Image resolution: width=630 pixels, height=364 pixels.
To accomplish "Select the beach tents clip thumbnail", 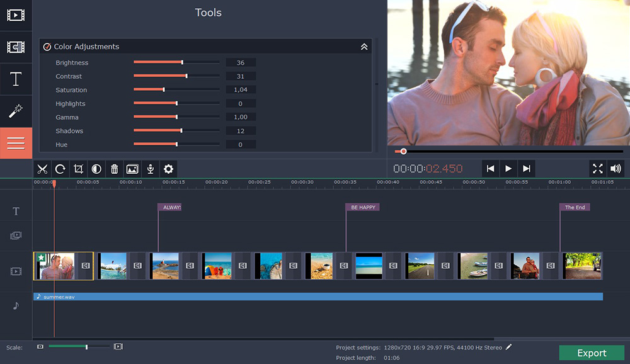I will pos(217,266).
